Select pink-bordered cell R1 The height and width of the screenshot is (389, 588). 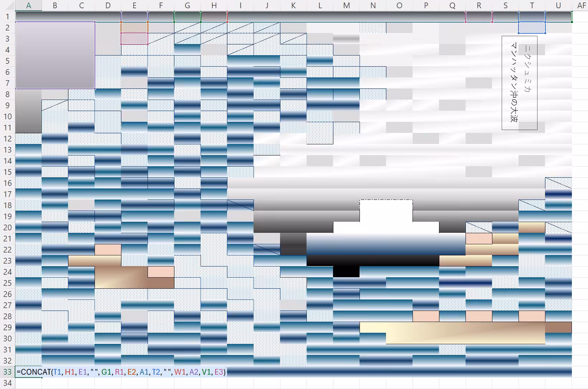479,16
